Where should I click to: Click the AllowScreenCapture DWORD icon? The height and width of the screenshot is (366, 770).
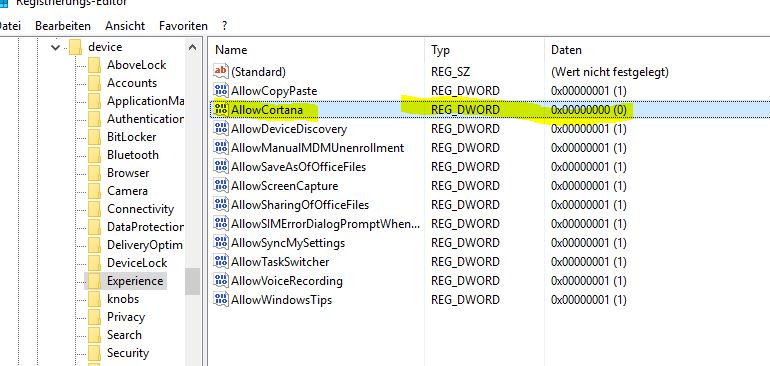point(221,186)
